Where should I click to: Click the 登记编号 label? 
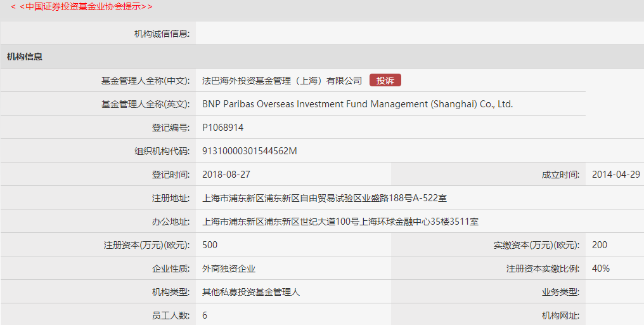171,128
